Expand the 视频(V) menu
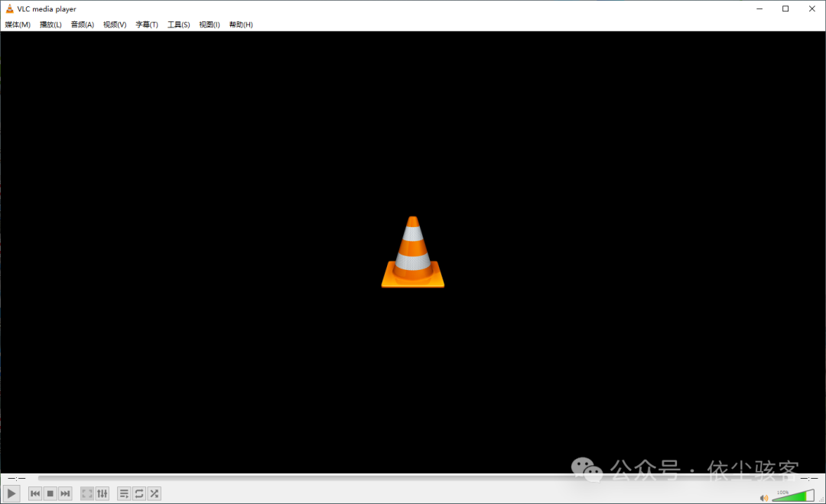 click(x=115, y=24)
